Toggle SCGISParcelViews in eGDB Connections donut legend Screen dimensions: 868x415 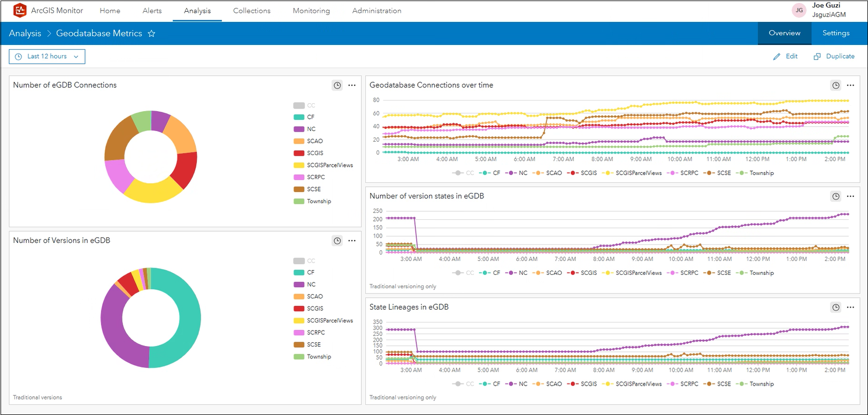tap(324, 165)
